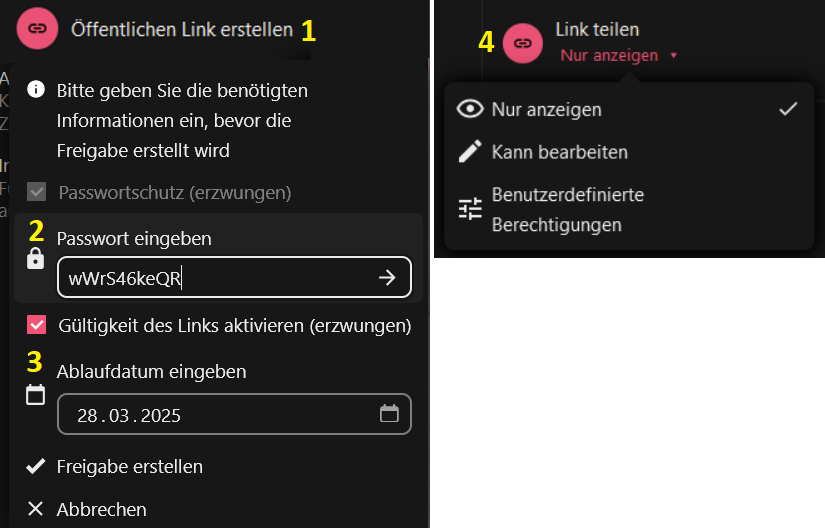Toggle the Passwortschutz (erzwungen) checkbox
The image size is (825, 528).
[x=36, y=192]
